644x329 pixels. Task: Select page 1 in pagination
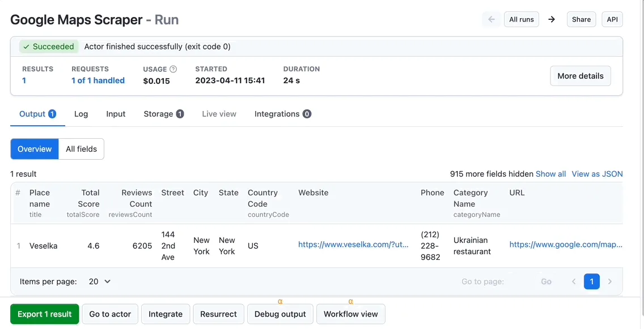[591, 281]
